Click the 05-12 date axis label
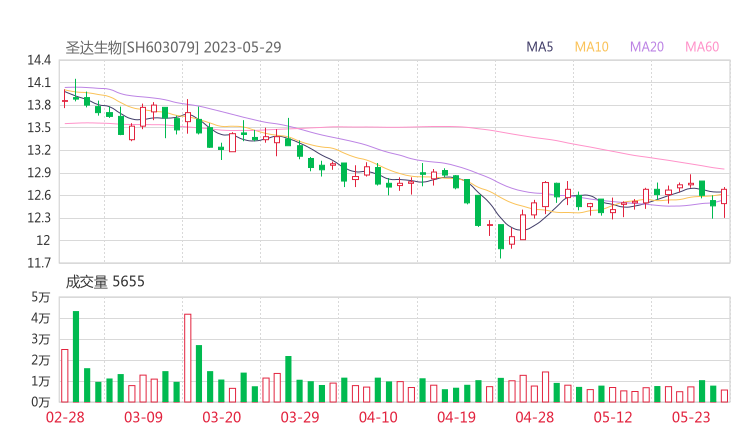The height and width of the screenshot is (440, 740). coord(613,417)
